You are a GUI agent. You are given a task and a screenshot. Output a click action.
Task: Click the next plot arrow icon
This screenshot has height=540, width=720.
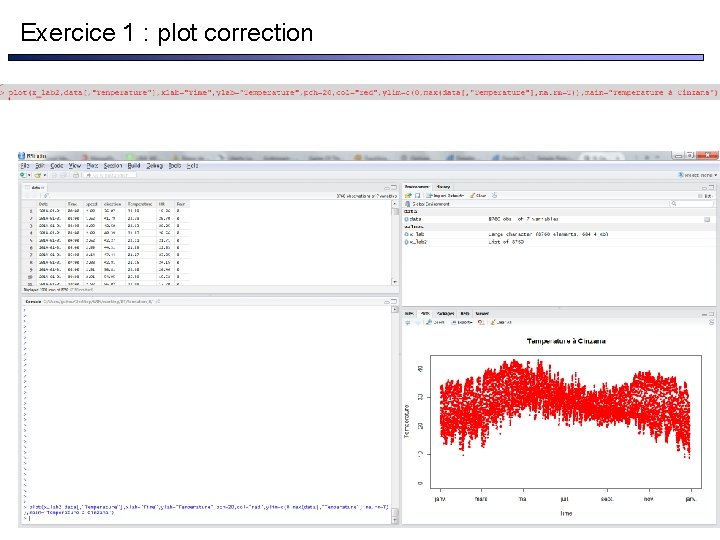click(417, 322)
